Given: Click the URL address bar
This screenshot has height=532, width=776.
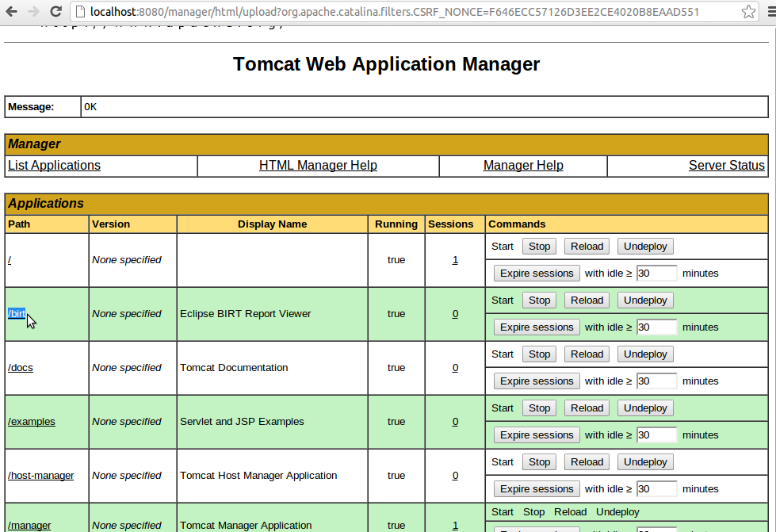Looking at the screenshot, I should click(x=396, y=12).
